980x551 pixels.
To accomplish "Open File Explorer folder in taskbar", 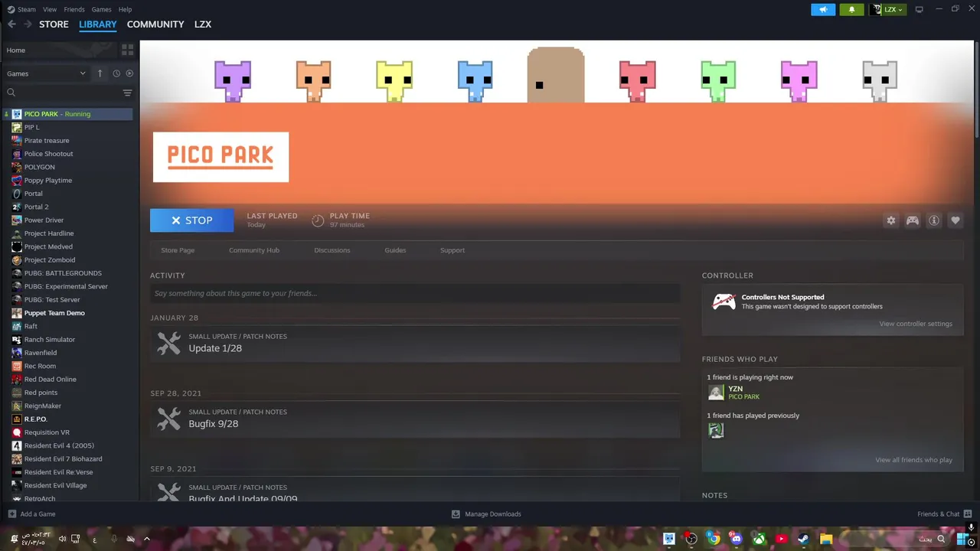I will tap(826, 539).
